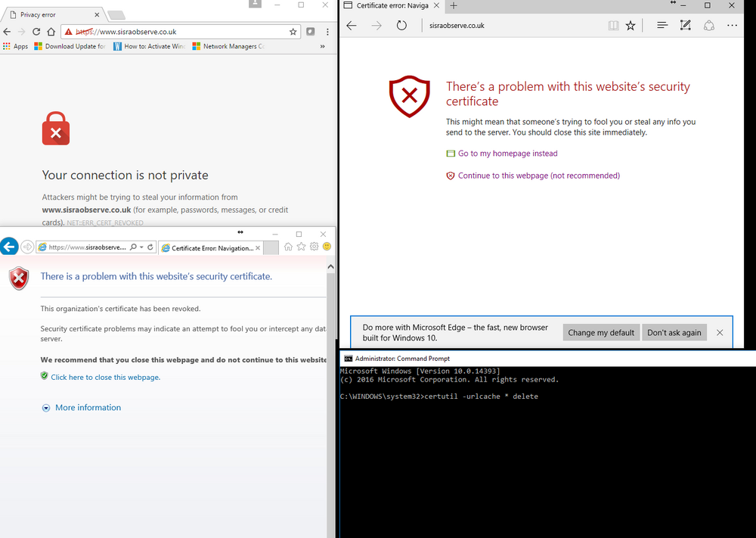This screenshot has width=756, height=538.
Task: Select the 'Certificate error: Naviga' Edge tab
Action: (x=392, y=6)
